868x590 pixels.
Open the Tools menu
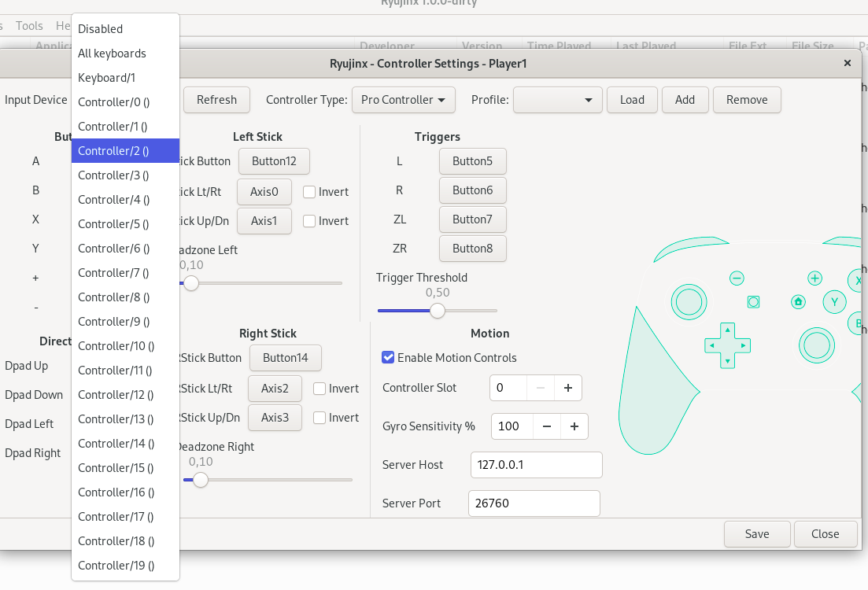29,25
